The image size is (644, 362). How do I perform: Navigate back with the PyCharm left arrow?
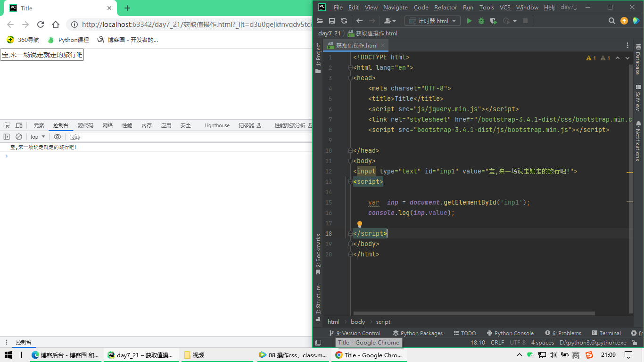[x=359, y=21]
